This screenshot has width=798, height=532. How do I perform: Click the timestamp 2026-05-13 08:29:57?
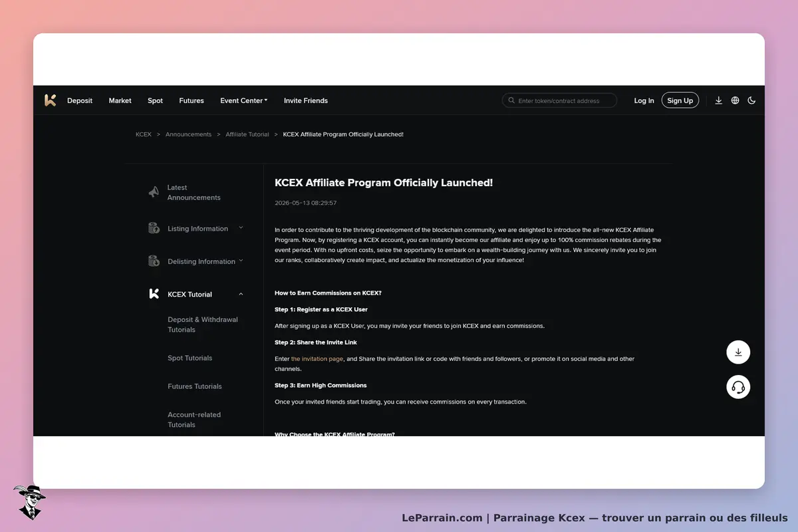click(x=305, y=203)
